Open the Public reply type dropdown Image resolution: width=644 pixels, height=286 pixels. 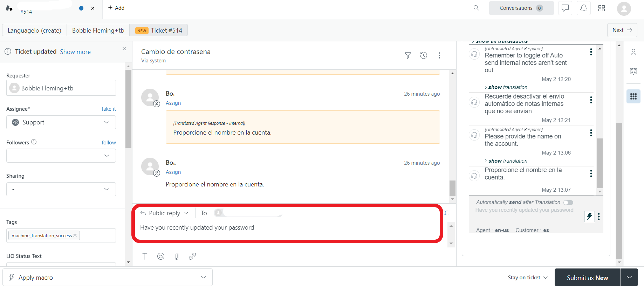(x=164, y=213)
